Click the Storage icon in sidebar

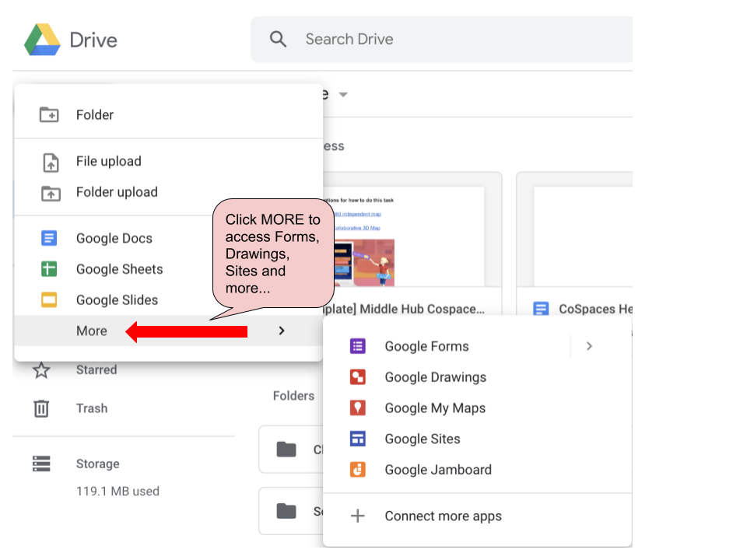point(41,464)
